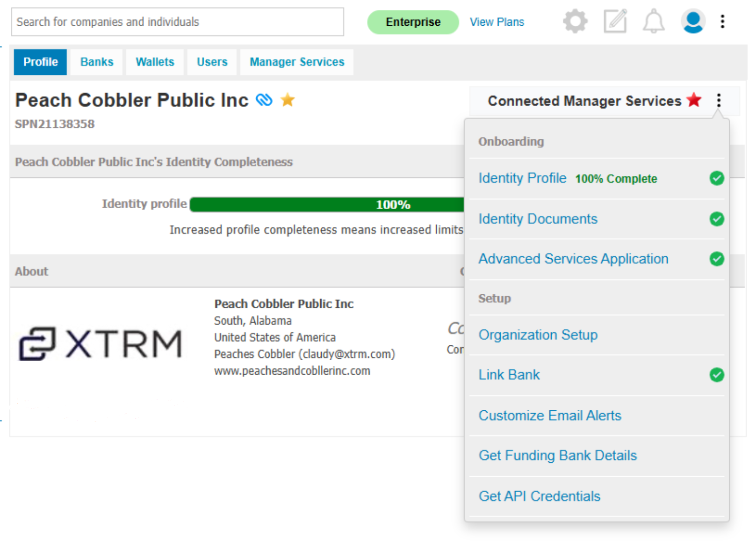Click green check beside Advanced Services Application
Screen dimensions: 756x553
[716, 259]
